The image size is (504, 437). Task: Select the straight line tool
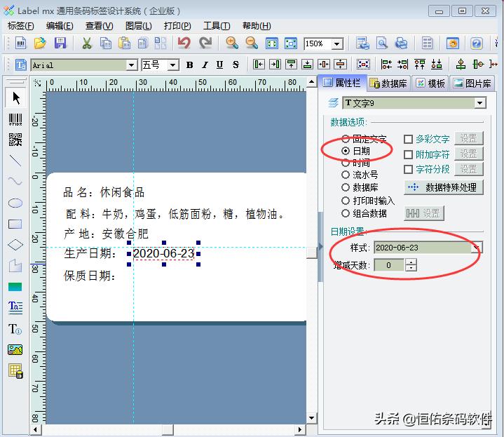click(15, 160)
